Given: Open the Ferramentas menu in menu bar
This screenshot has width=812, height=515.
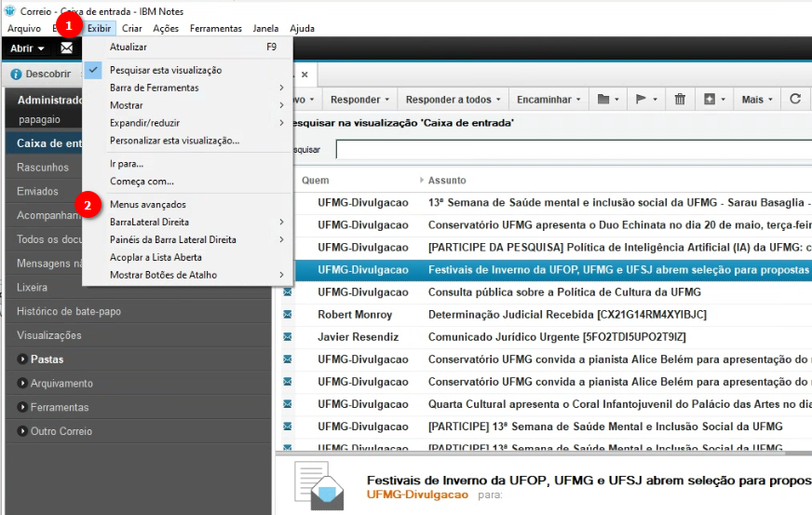Looking at the screenshot, I should pyautogui.click(x=215, y=29).
